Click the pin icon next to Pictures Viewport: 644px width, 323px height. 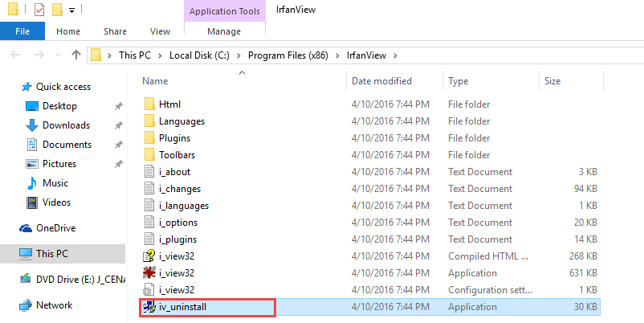(118, 165)
